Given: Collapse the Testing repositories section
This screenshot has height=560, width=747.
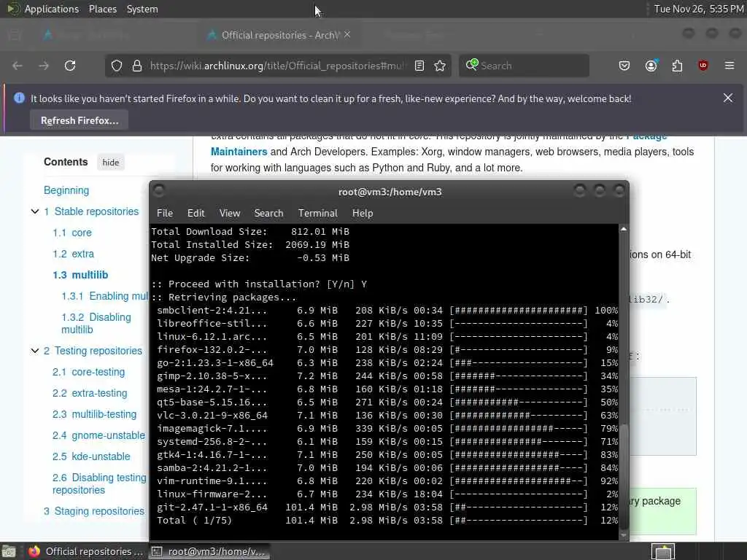Looking at the screenshot, I should (x=35, y=351).
